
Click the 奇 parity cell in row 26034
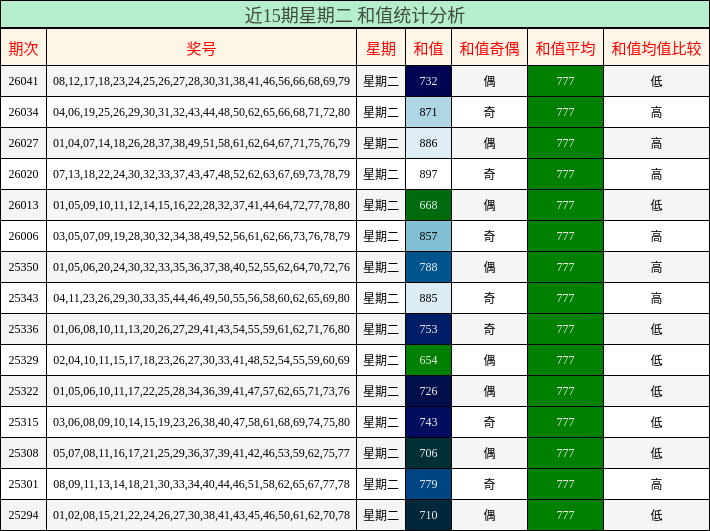coord(489,112)
